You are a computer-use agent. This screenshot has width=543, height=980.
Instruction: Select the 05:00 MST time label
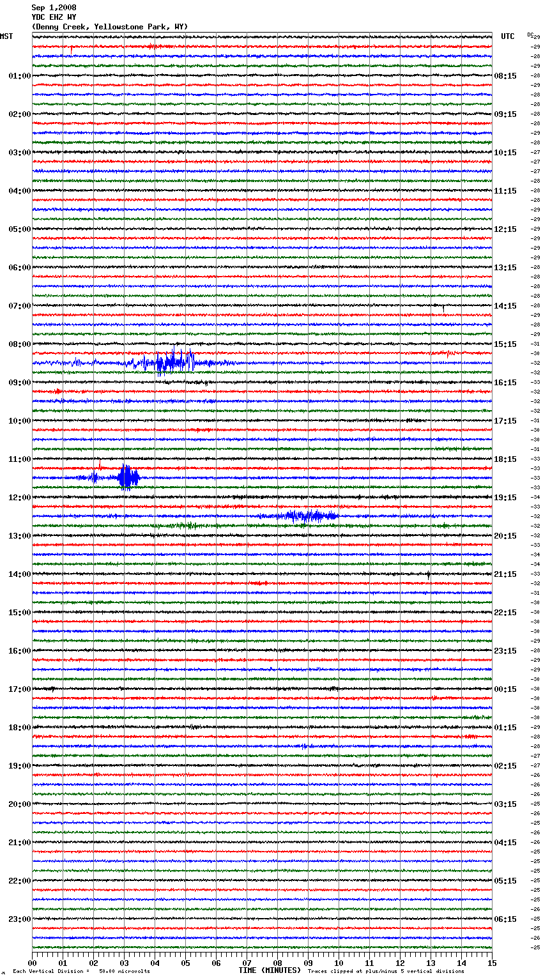[20, 229]
